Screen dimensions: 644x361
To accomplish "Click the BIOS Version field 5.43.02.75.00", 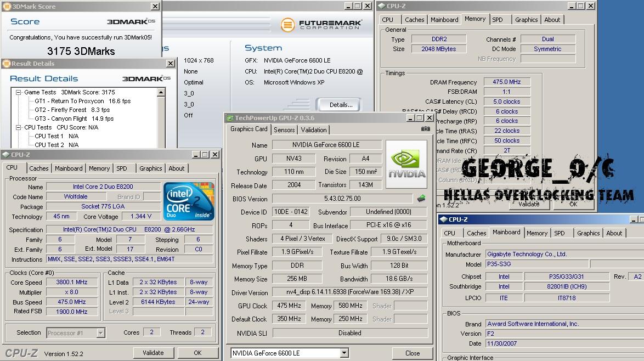I will (342, 199).
